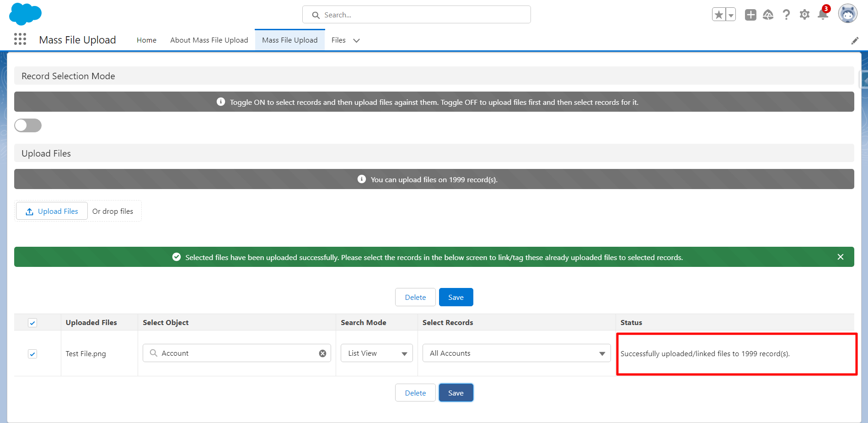Open the List View search mode dropdown
Screen dimensions: 868x423
pyautogui.click(x=377, y=353)
